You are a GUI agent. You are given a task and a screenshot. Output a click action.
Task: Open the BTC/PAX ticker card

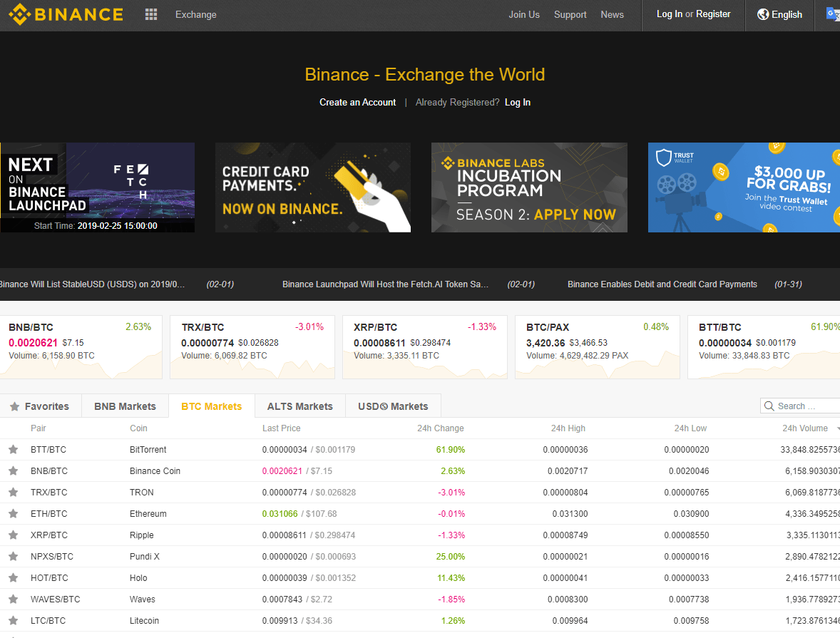[x=598, y=347]
